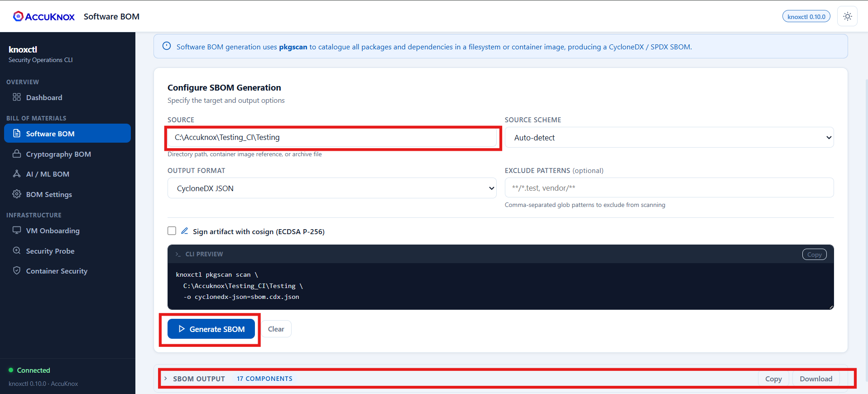Screen dimensions: 868x394
Task: Copy the CLI preview command
Action: point(814,255)
